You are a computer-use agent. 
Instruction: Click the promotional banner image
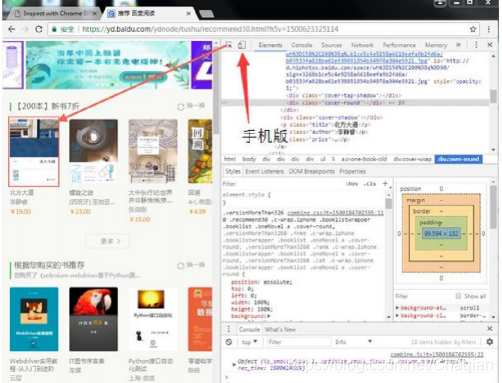pos(108,65)
